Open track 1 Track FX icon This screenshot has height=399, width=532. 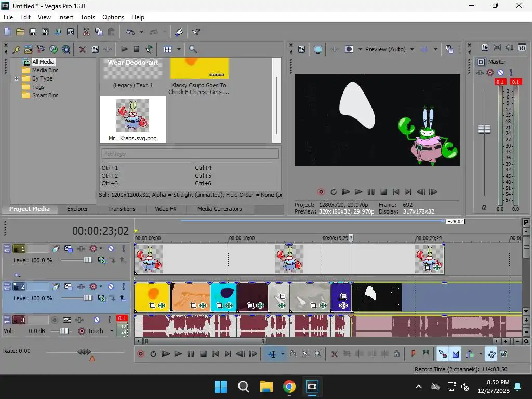tap(93, 249)
